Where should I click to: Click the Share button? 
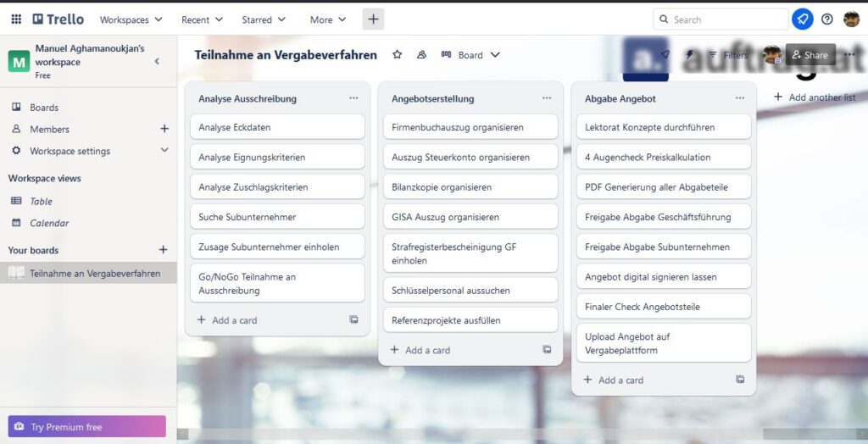pos(810,55)
